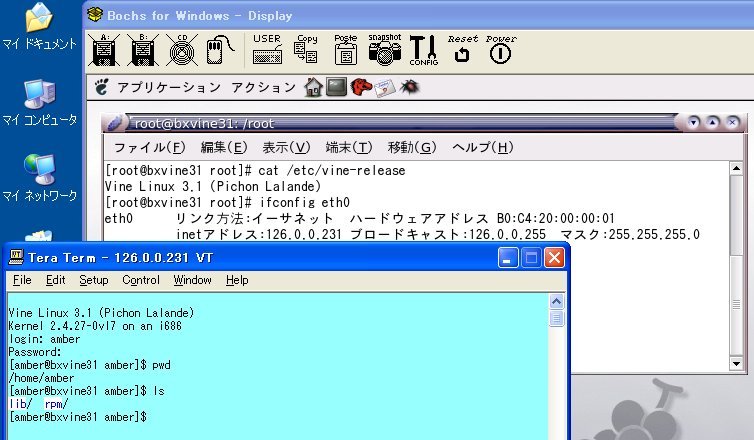The width and height of the screenshot is (754, 440).
Task: Click the Tera Term scrollbar thumb
Action: click(x=556, y=318)
